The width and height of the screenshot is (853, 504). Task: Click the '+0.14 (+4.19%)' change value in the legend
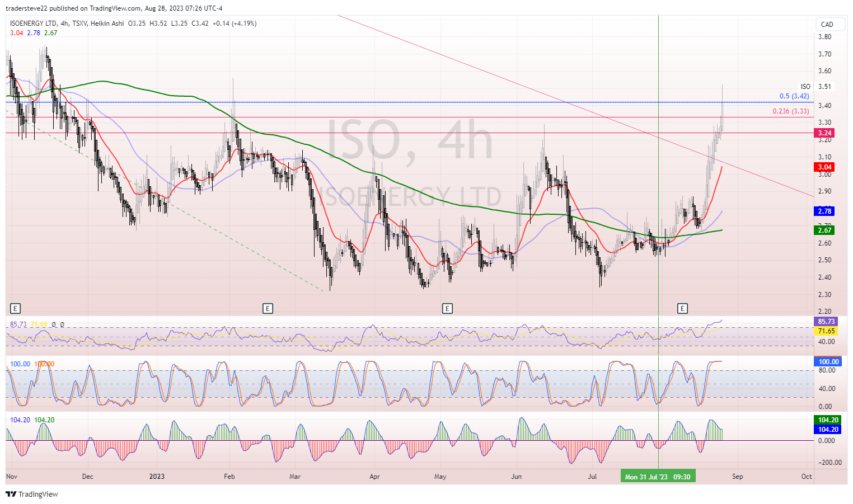point(235,23)
